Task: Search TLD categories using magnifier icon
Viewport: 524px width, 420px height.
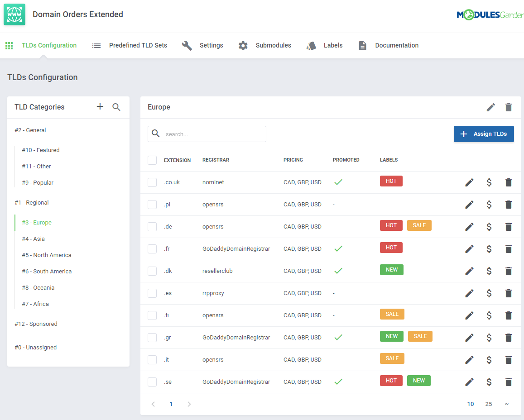Action: point(116,107)
